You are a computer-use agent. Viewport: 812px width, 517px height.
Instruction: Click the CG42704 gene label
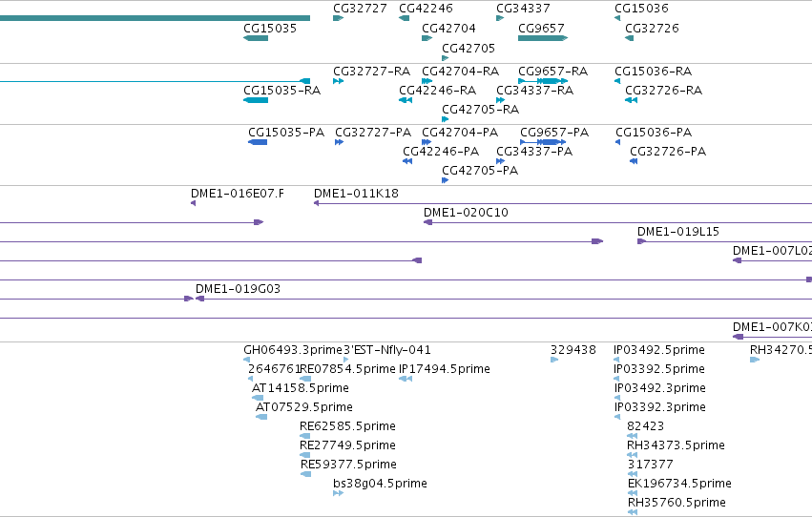(x=448, y=28)
